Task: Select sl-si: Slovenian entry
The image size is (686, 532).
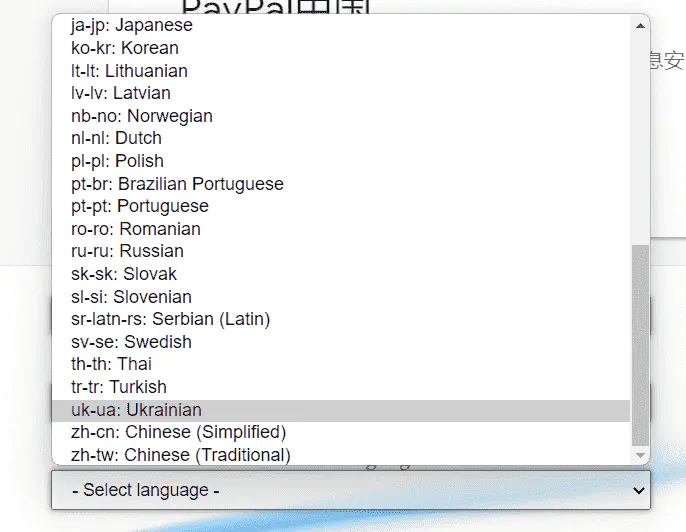Action: point(341,297)
